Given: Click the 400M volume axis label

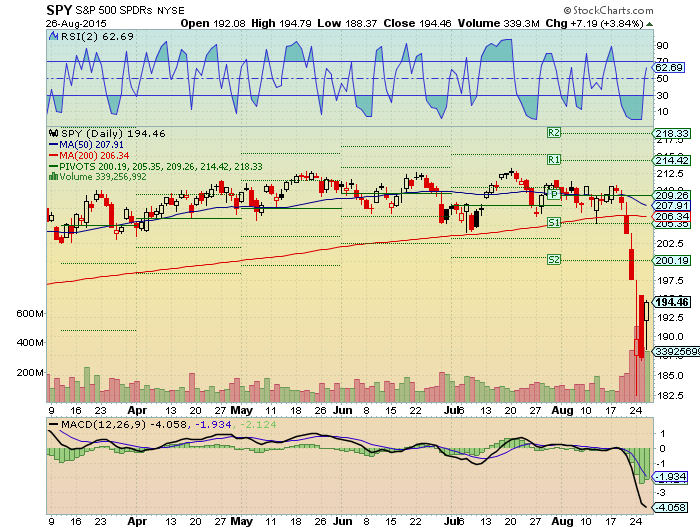Looking at the screenshot, I should pos(30,342).
